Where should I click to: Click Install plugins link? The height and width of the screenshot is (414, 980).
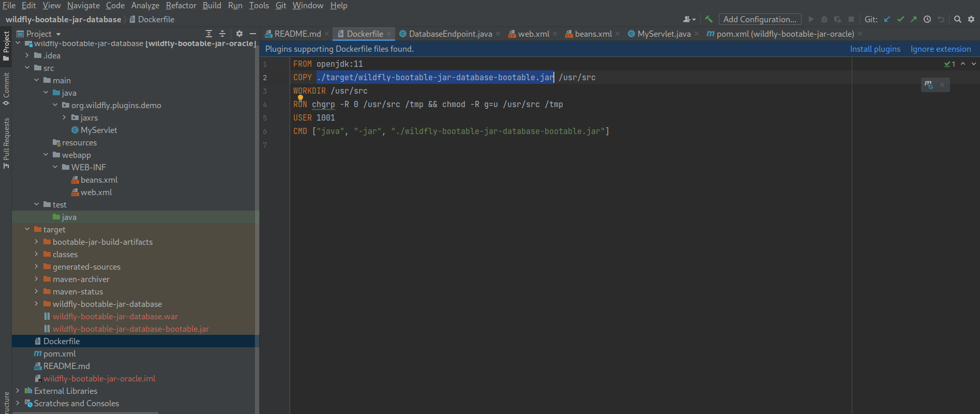click(875, 49)
